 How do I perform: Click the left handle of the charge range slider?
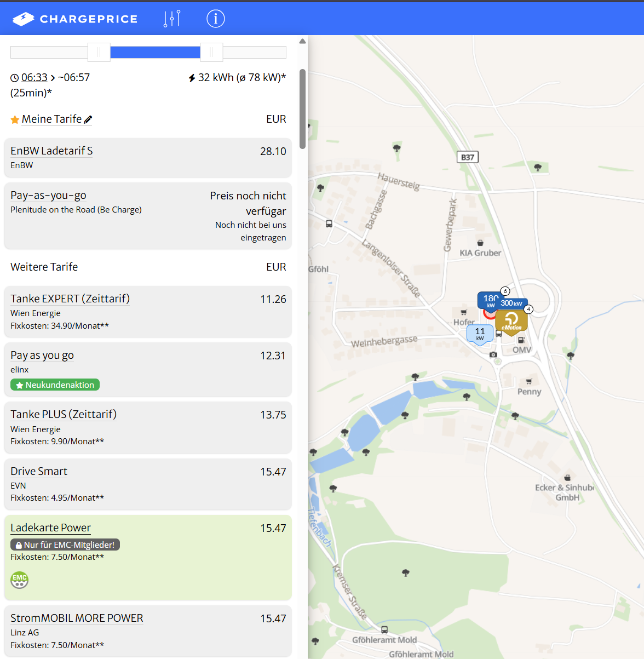99,52
